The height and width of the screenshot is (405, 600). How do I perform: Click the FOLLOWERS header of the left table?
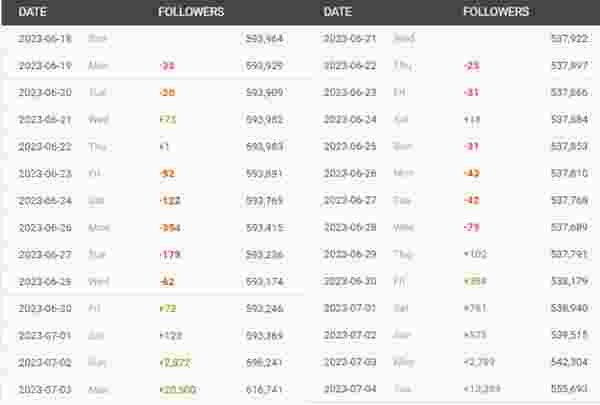[x=191, y=12]
